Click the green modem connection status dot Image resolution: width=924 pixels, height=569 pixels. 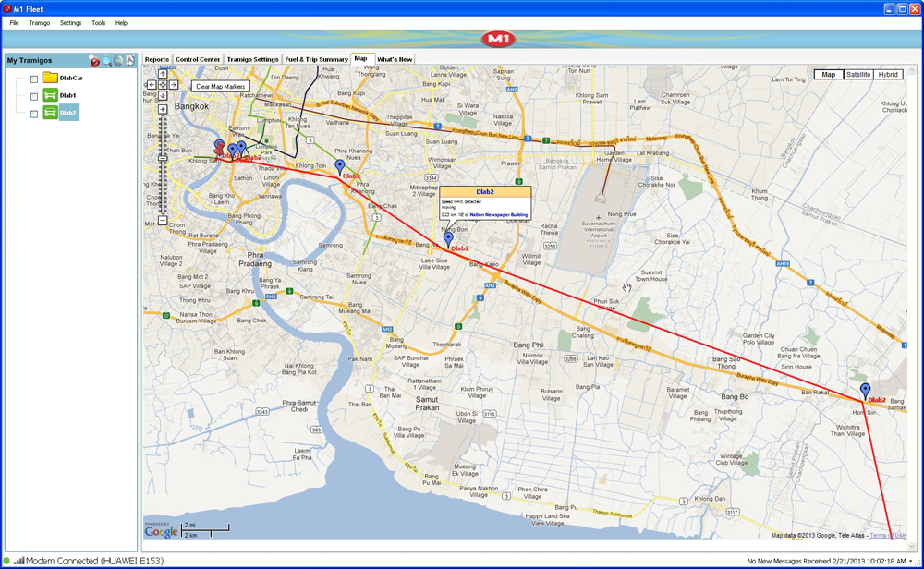click(x=6, y=561)
